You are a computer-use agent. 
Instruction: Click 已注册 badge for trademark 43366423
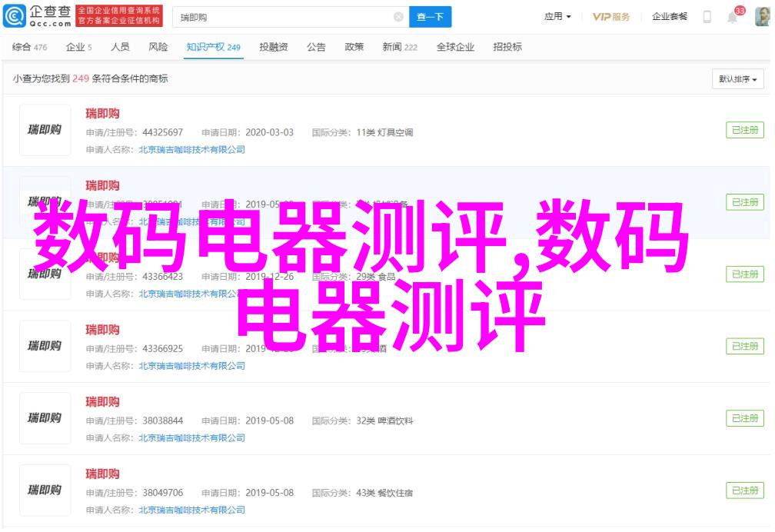pyautogui.click(x=745, y=274)
